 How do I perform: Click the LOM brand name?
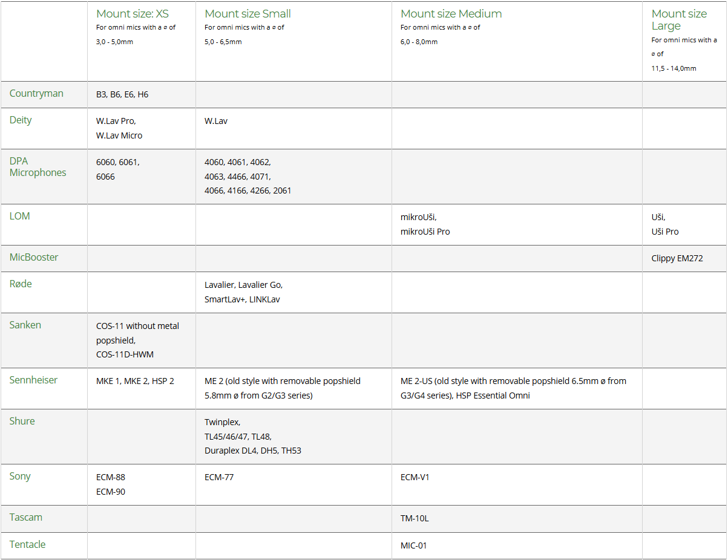(20, 216)
